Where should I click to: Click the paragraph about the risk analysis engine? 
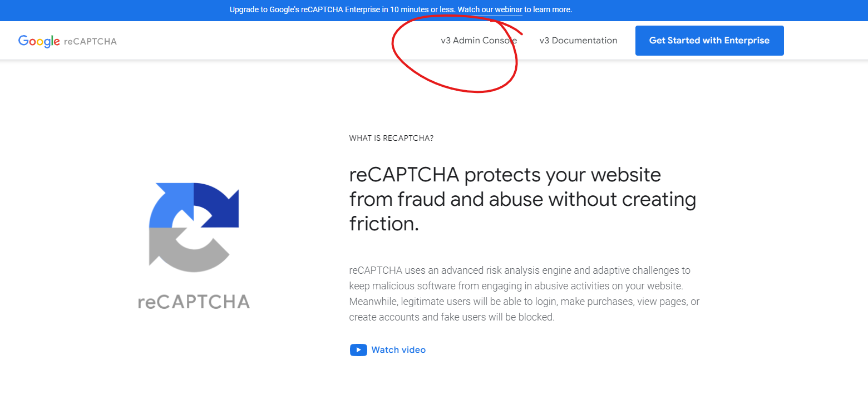524,294
